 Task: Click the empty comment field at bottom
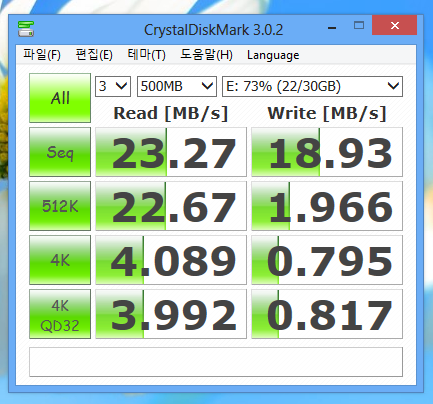[216, 362]
